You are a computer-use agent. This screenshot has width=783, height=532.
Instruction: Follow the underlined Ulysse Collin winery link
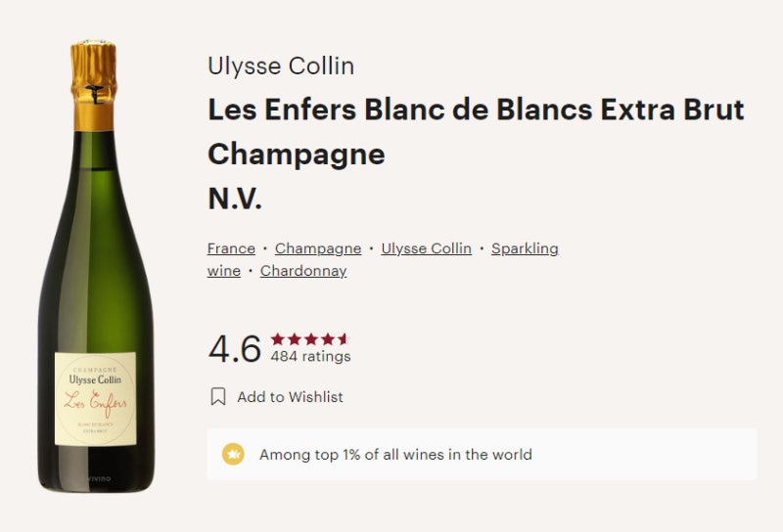pyautogui.click(x=426, y=248)
